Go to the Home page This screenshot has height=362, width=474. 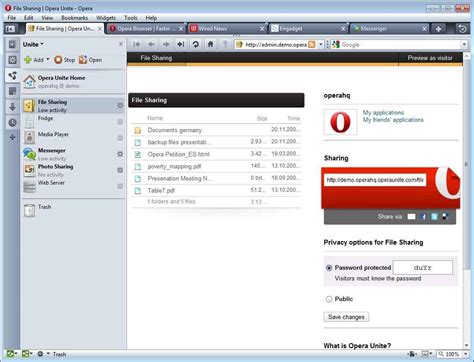(210, 44)
